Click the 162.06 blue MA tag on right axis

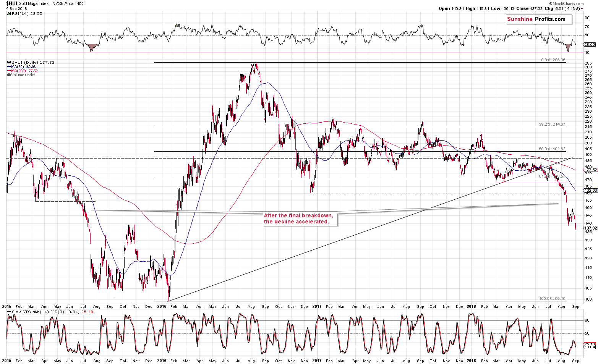pyautogui.click(x=591, y=190)
